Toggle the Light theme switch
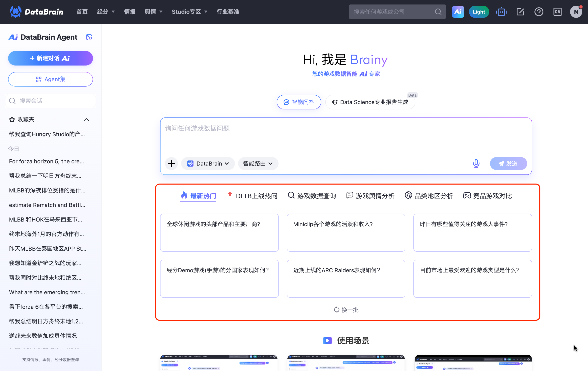 click(x=479, y=12)
